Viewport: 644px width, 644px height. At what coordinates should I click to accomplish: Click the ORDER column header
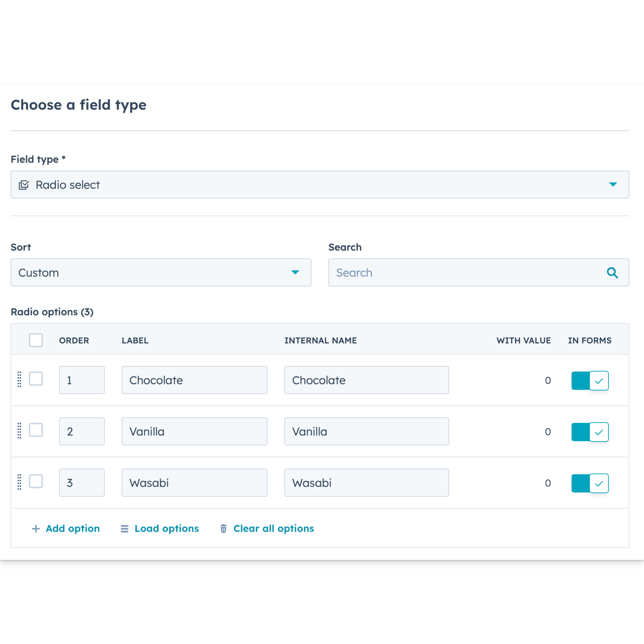pos(74,340)
